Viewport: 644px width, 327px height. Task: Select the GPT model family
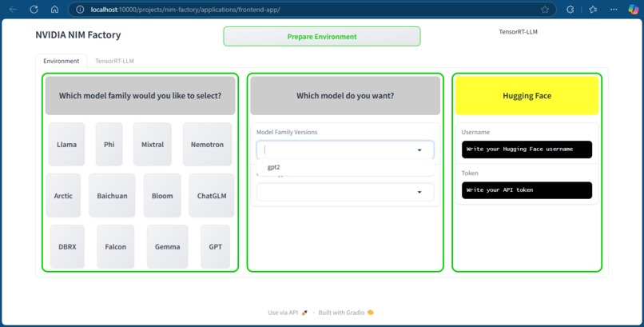pos(215,246)
